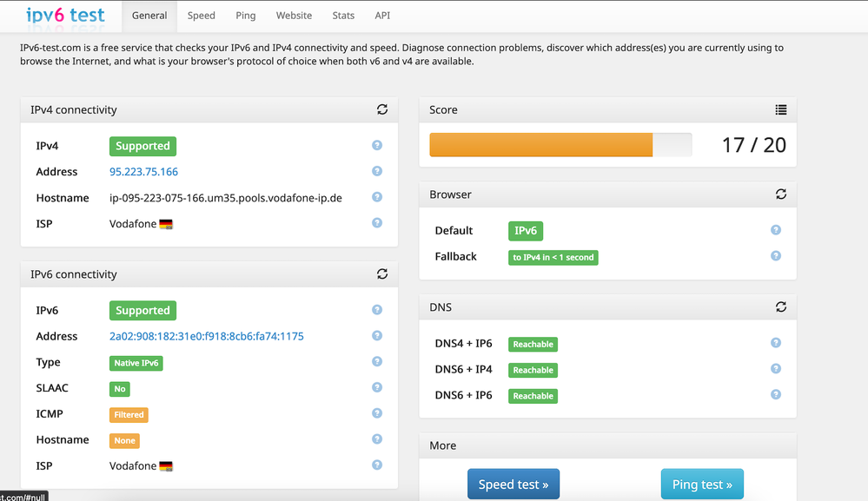Click the German flag next to IPv6 ISP
Image resolution: width=868 pixels, height=501 pixels.
click(x=166, y=466)
